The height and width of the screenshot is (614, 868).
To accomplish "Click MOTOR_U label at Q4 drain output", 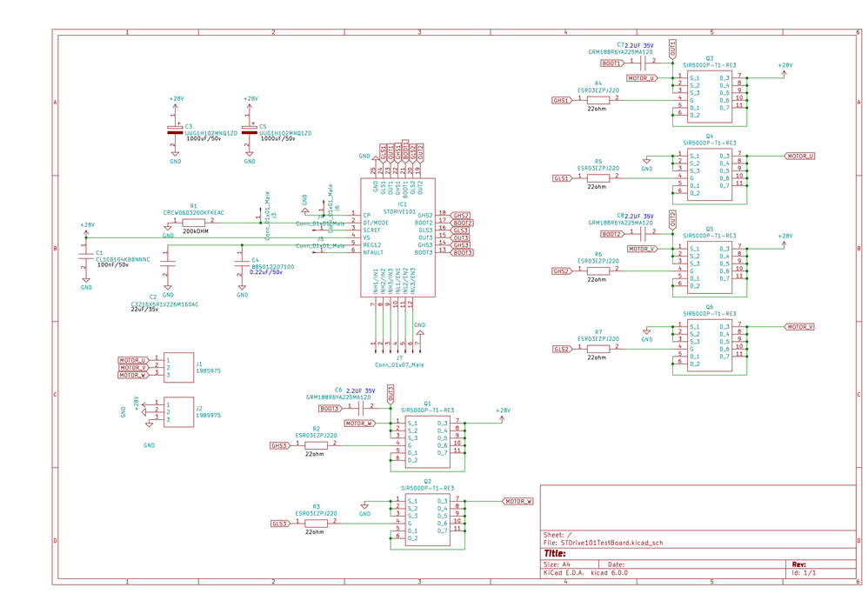I will click(x=800, y=157).
